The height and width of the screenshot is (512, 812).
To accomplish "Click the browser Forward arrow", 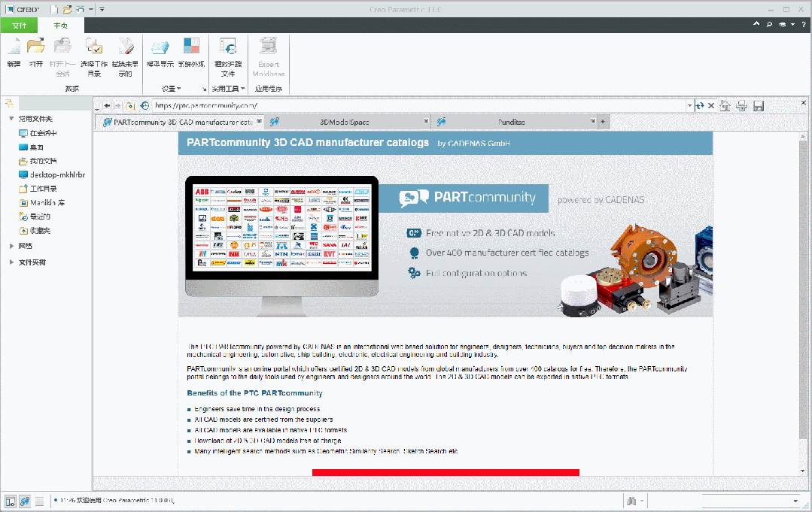I will pyautogui.click(x=117, y=105).
